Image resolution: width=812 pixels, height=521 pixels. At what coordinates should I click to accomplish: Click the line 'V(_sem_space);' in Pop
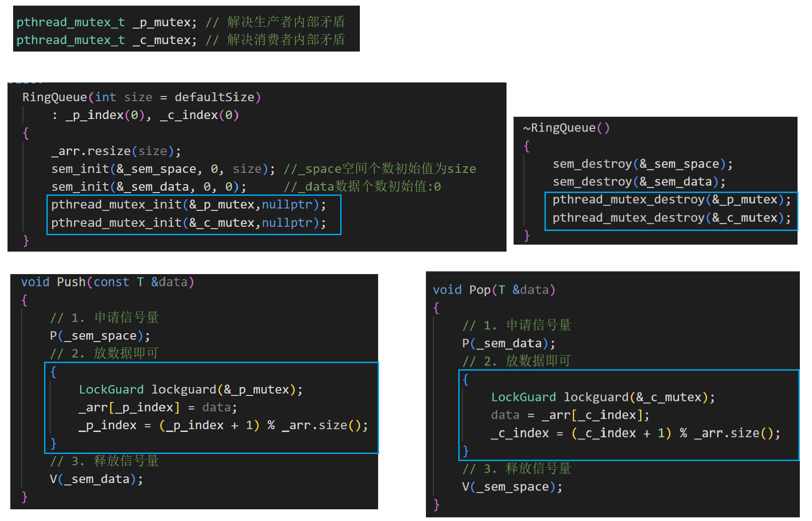[513, 487]
